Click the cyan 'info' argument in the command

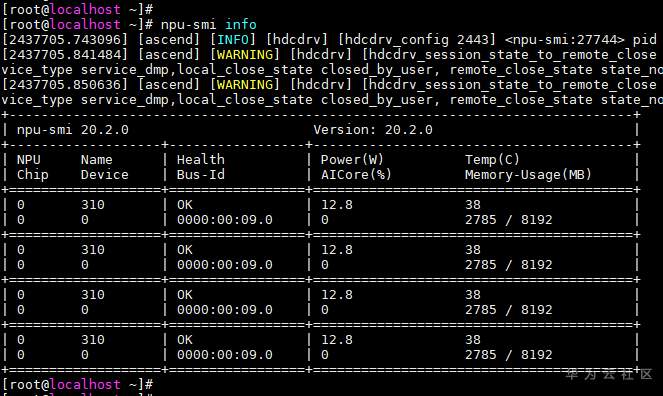tap(241, 25)
